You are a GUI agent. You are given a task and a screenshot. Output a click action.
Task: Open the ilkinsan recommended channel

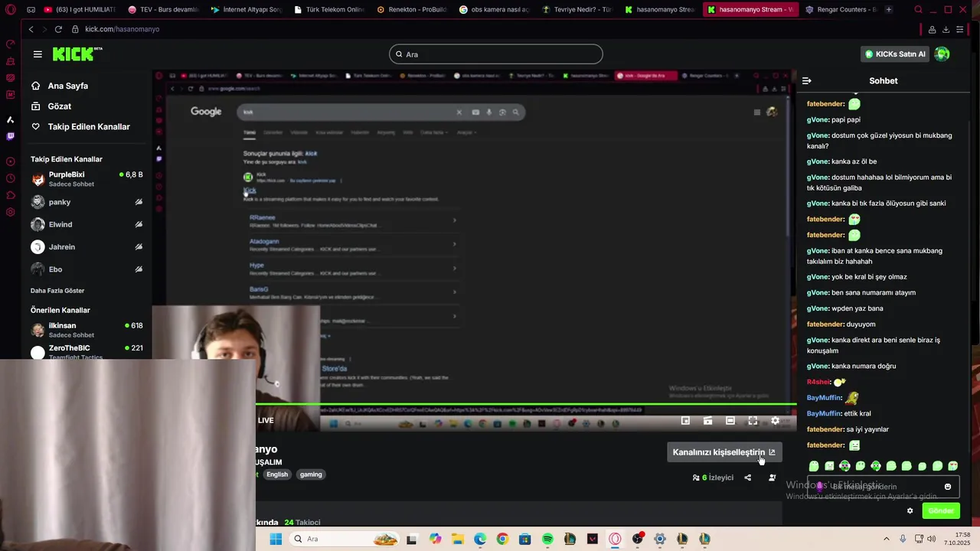(x=87, y=330)
